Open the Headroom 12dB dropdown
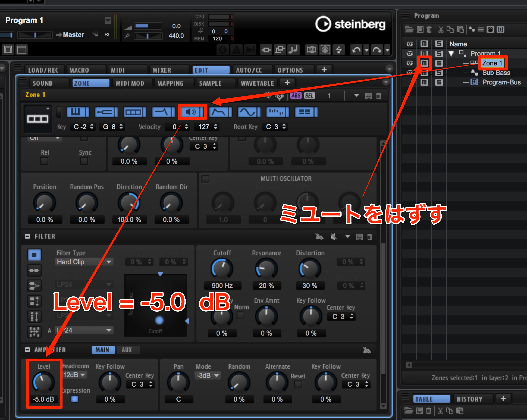The height and width of the screenshot is (420, 527). 74,375
